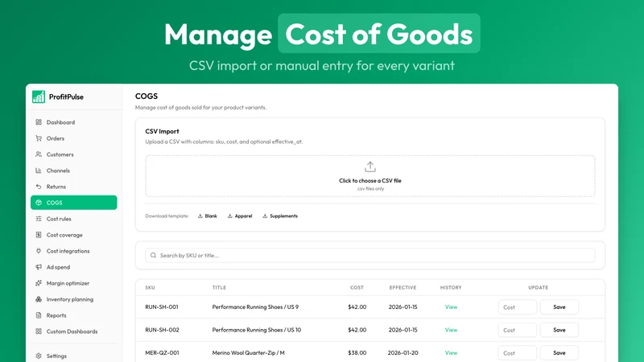View cost history for RUN-SH-002
Viewport: 644px width, 362px height.
pos(451,330)
